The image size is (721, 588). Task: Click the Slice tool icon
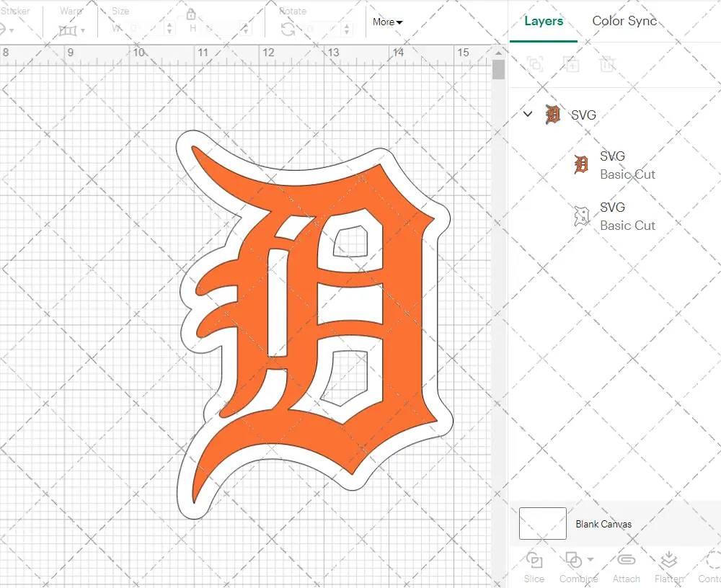click(x=534, y=561)
